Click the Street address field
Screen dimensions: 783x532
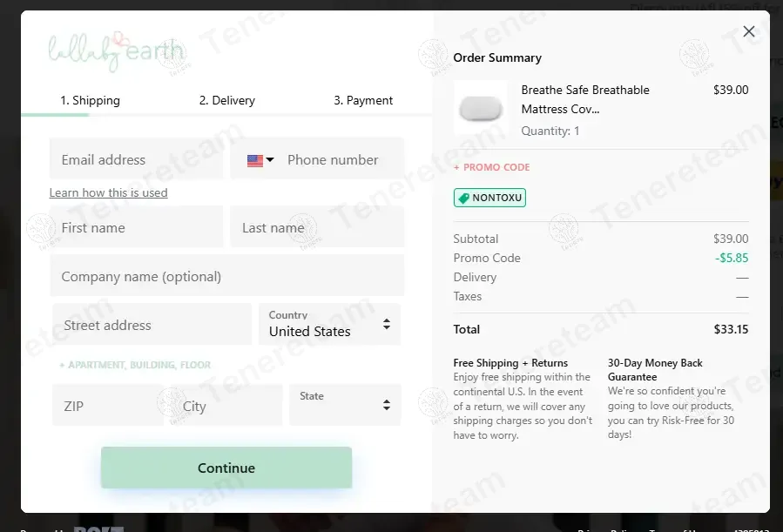(x=152, y=325)
